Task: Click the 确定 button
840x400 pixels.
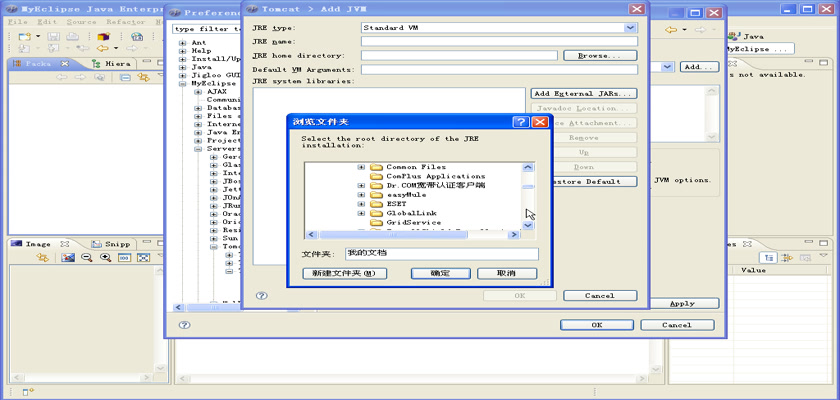Action: (440, 274)
